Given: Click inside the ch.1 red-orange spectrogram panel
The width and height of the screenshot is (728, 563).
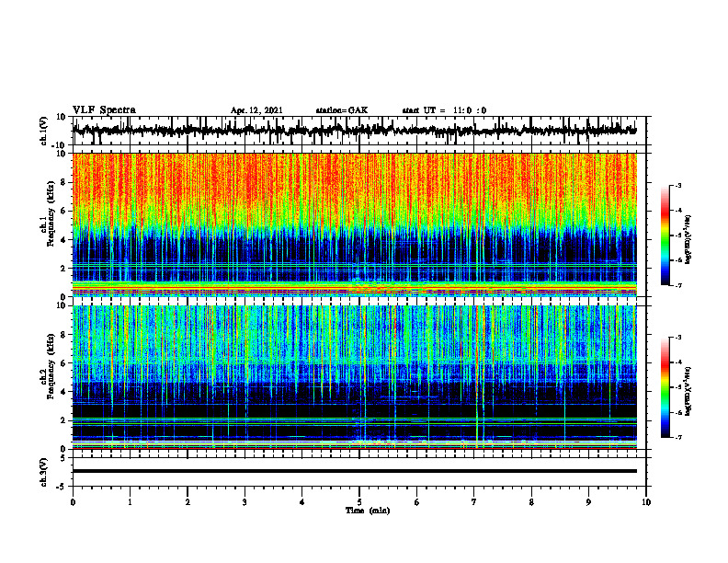Looking at the screenshot, I should [x=354, y=224].
